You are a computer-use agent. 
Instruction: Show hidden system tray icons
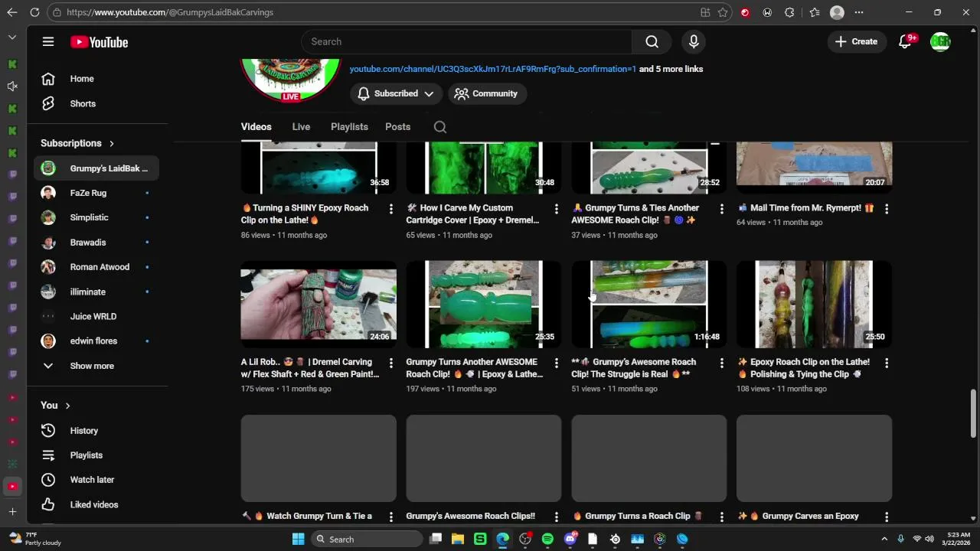click(884, 539)
